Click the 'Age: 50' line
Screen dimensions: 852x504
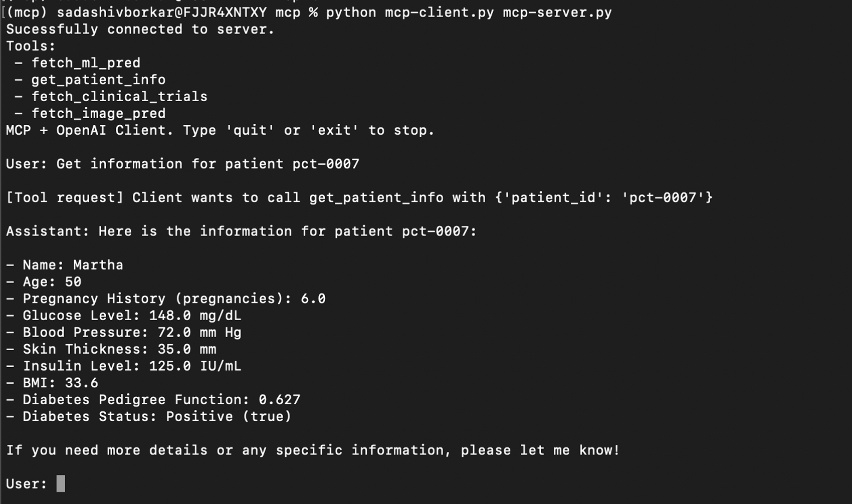[x=52, y=282]
